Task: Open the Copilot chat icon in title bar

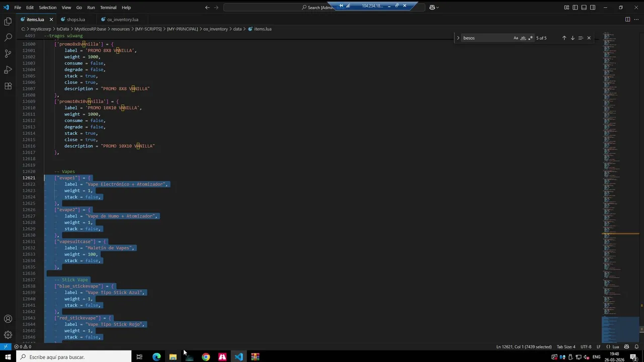Action: pyautogui.click(x=432, y=8)
